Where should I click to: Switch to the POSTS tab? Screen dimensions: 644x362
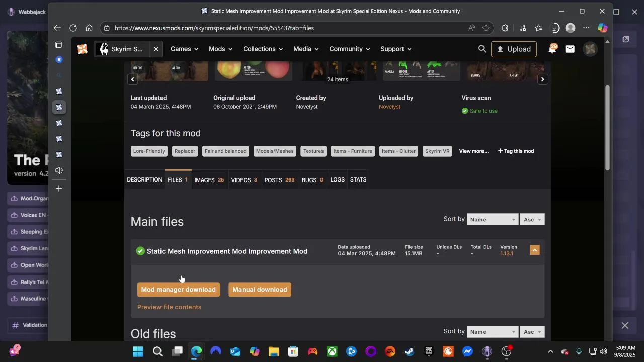pyautogui.click(x=279, y=180)
